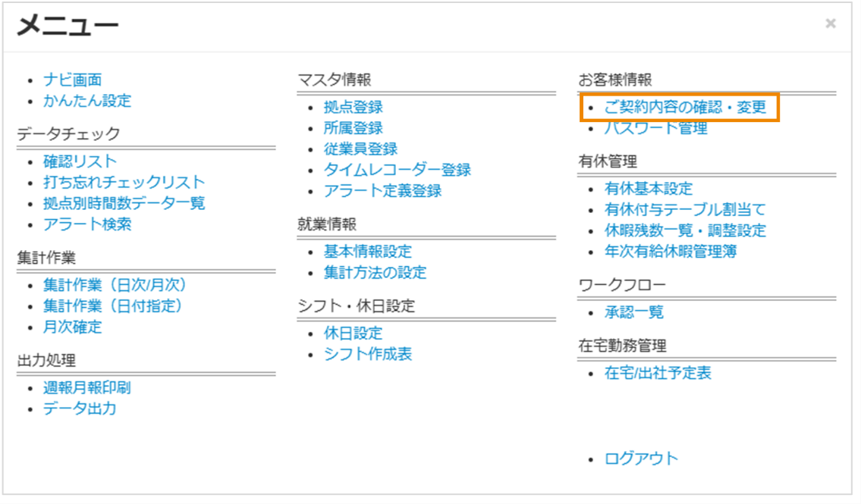Open 週報月報印刷
The width and height of the screenshot is (861, 504).
coord(87,388)
